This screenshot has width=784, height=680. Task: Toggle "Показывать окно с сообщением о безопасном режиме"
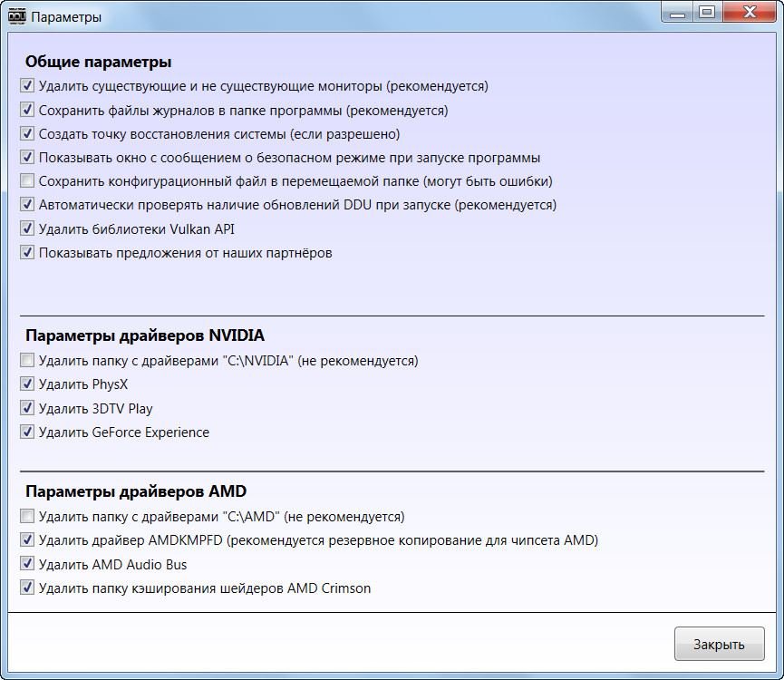(x=27, y=157)
